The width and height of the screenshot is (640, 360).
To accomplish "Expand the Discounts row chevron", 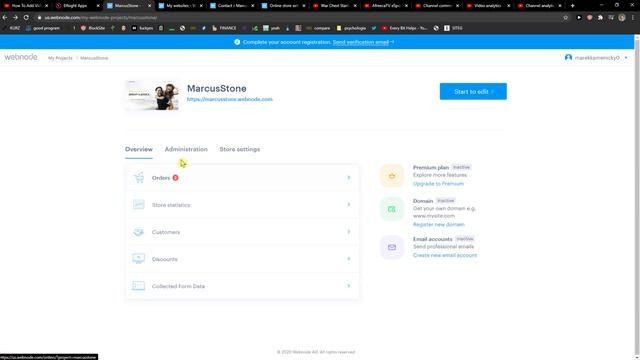I will tap(349, 259).
